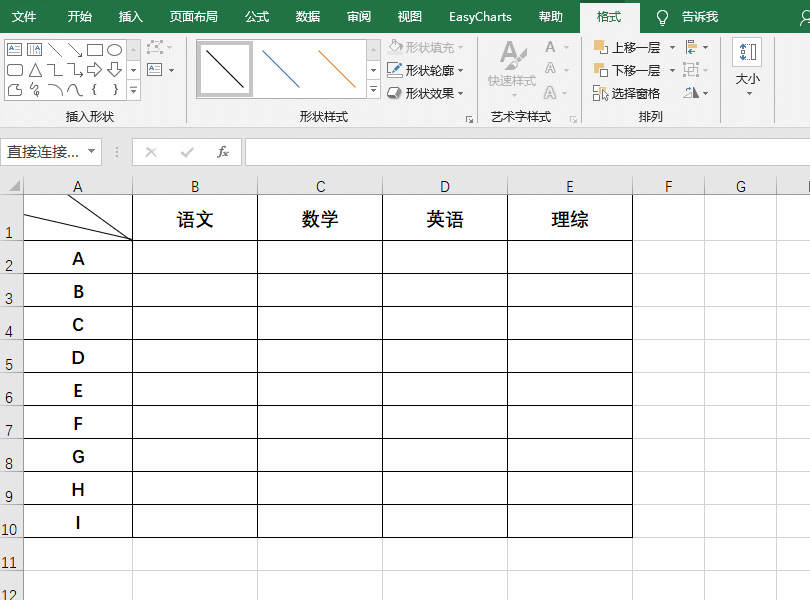This screenshot has height=600, width=810.
Task: Open the EasyCharts tab
Action: click(x=480, y=17)
